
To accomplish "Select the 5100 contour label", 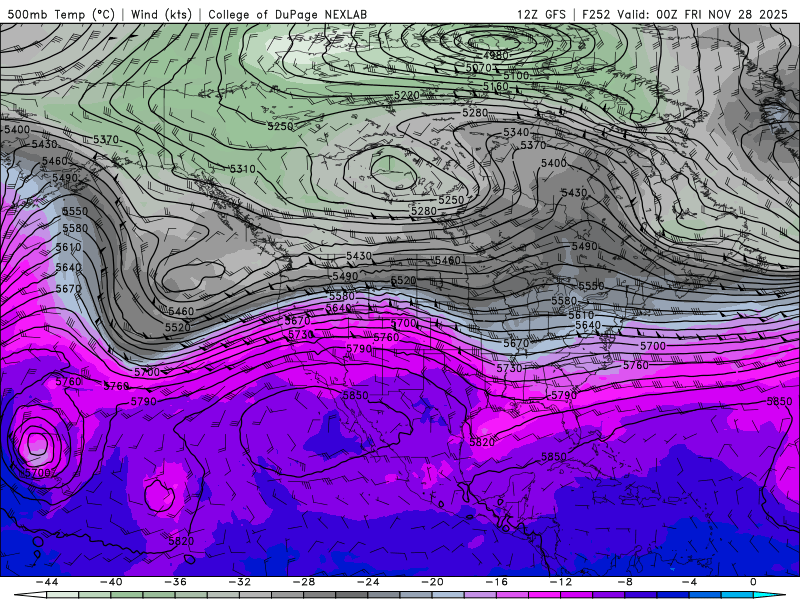I will tap(516, 76).
